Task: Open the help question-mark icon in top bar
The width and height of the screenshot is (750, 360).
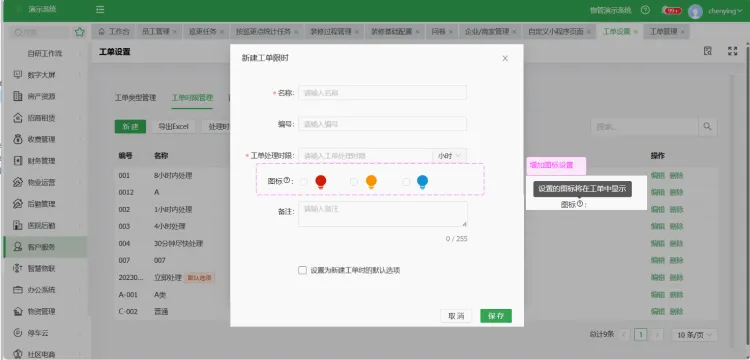Action: coord(645,10)
